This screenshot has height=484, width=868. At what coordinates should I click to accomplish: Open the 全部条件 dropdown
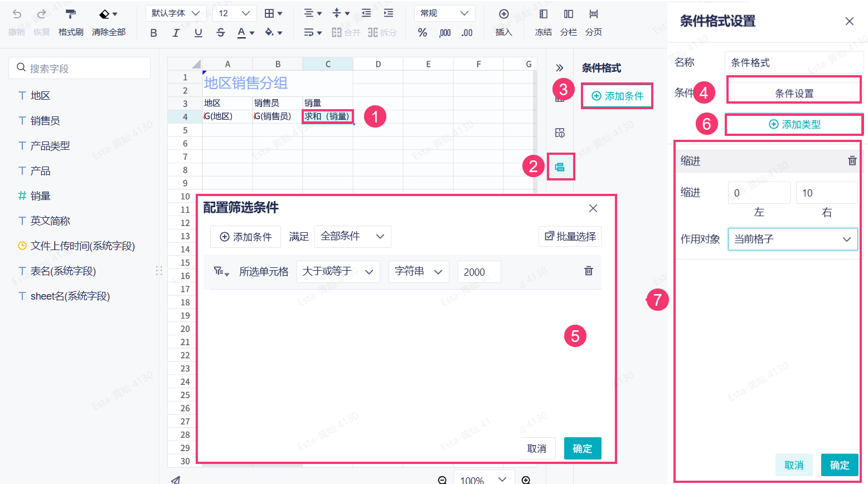click(353, 236)
